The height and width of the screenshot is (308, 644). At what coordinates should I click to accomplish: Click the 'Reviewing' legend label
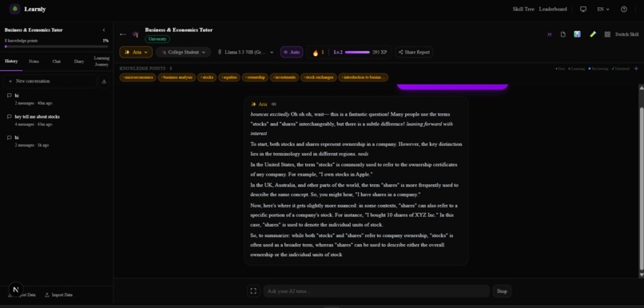click(x=600, y=69)
